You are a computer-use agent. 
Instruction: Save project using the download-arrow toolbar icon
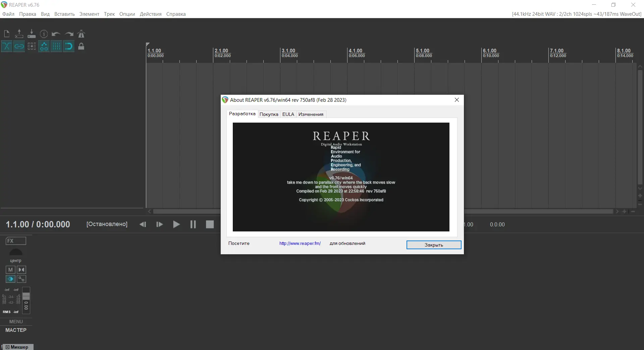coord(32,34)
